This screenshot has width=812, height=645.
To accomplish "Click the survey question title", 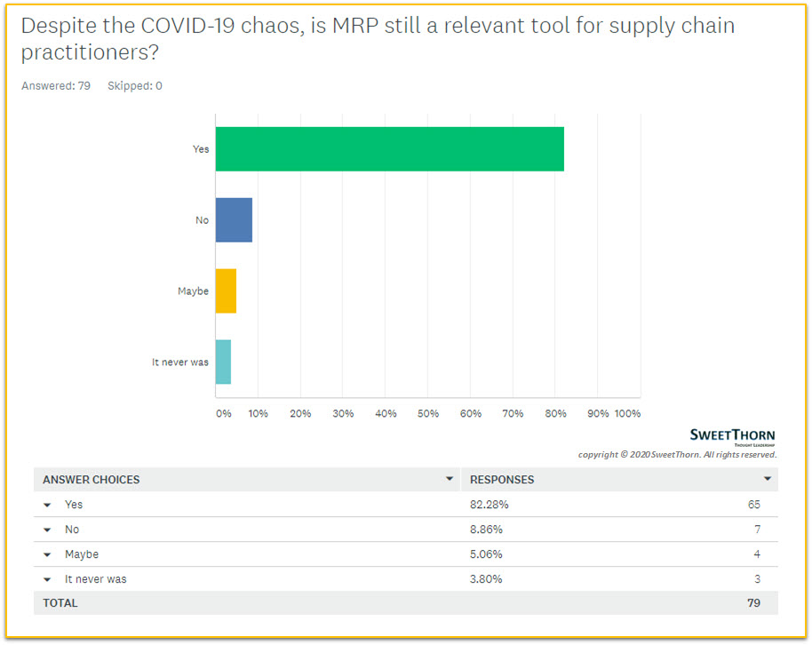I will coord(378,39).
